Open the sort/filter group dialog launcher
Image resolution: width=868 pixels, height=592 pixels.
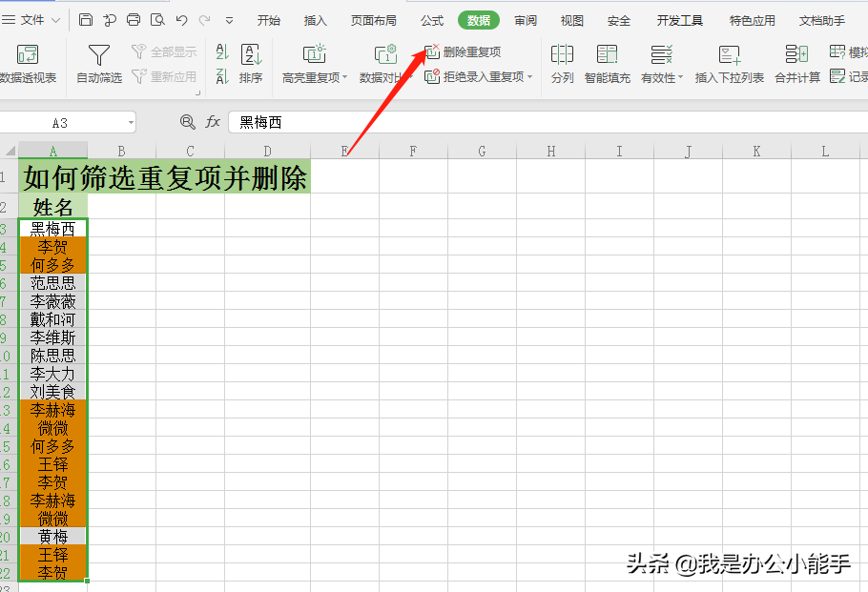point(197,93)
